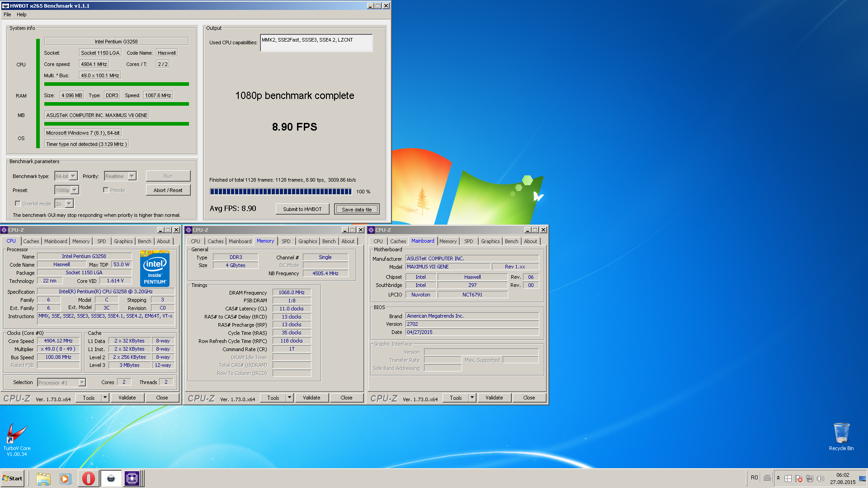
Task: Select the HWBOT x265 taskbar button
Action: pos(111,479)
